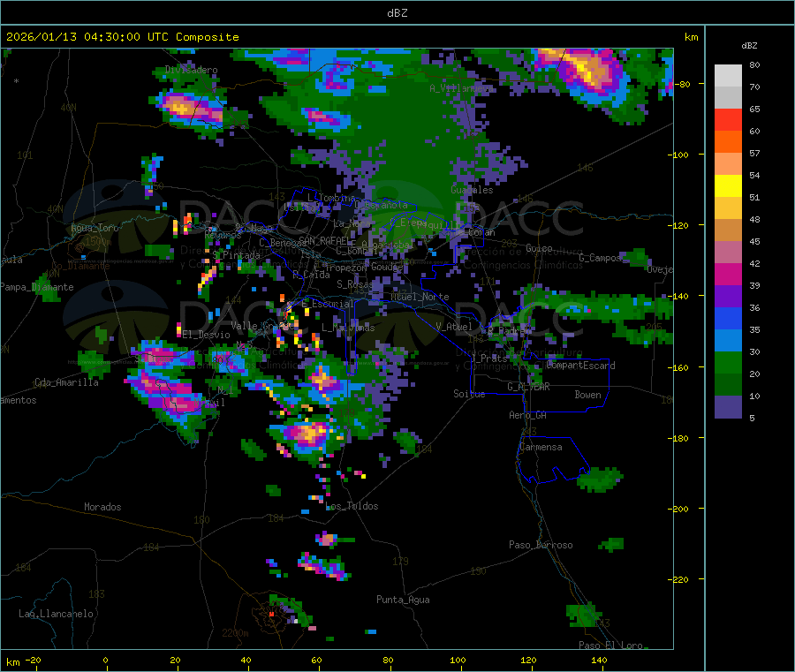795x672 pixels.
Task: Click the Morados place label
Action: point(102,507)
